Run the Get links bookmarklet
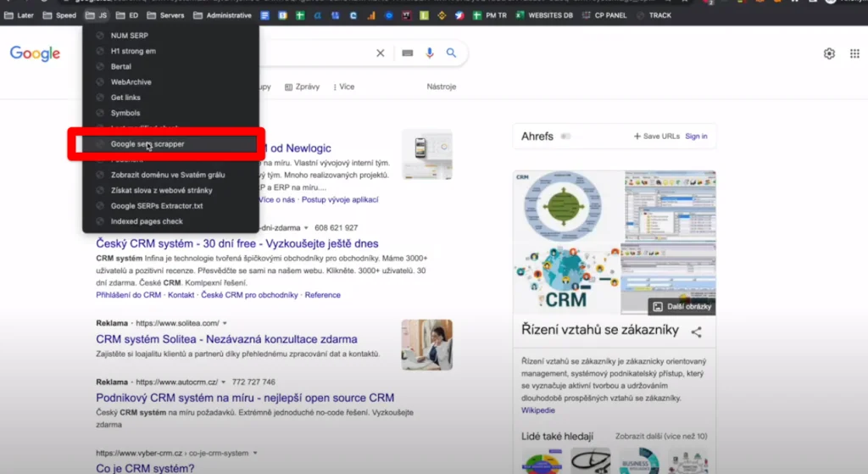 click(170, 98)
